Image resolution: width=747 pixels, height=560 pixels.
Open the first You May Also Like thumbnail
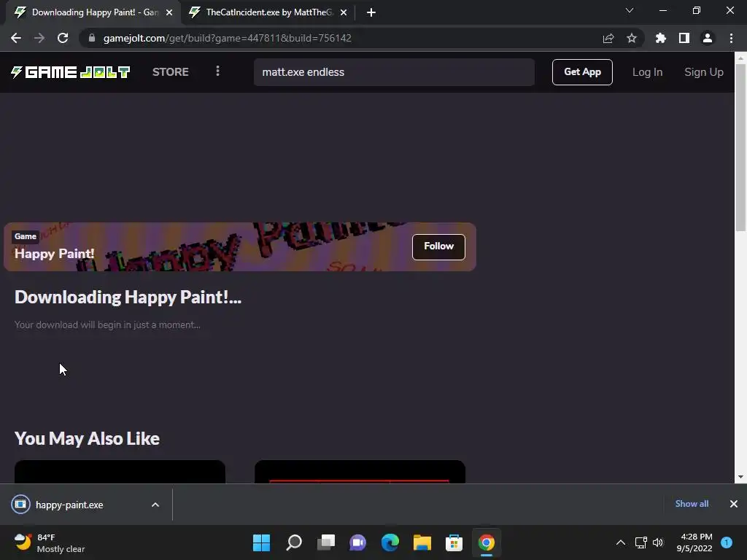coord(120,472)
